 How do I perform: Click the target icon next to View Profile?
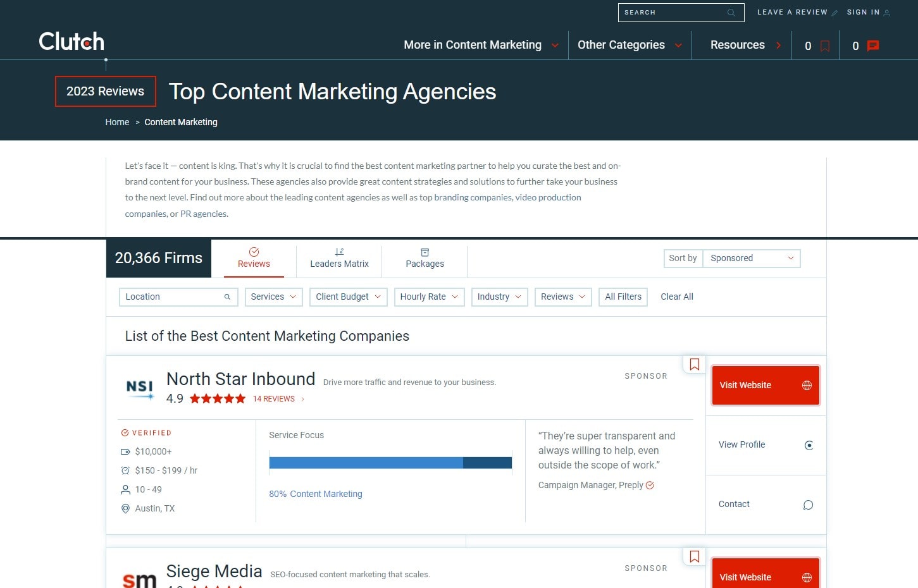click(x=809, y=445)
